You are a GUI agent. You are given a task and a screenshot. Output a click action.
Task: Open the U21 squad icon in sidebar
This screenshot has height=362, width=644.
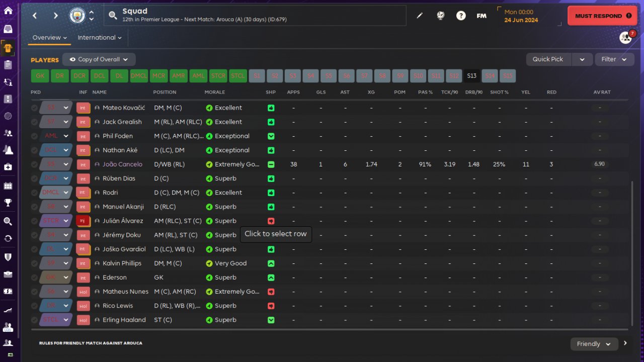[x=8, y=327]
